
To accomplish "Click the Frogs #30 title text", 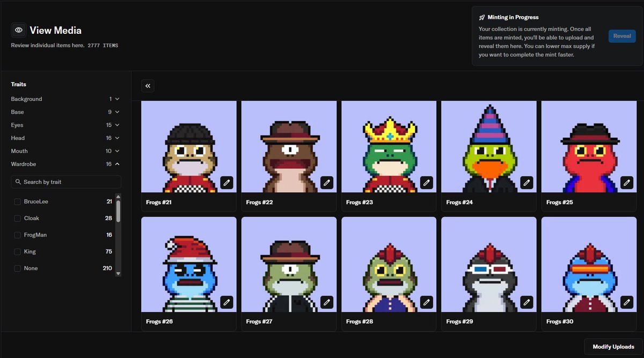I will (560, 322).
